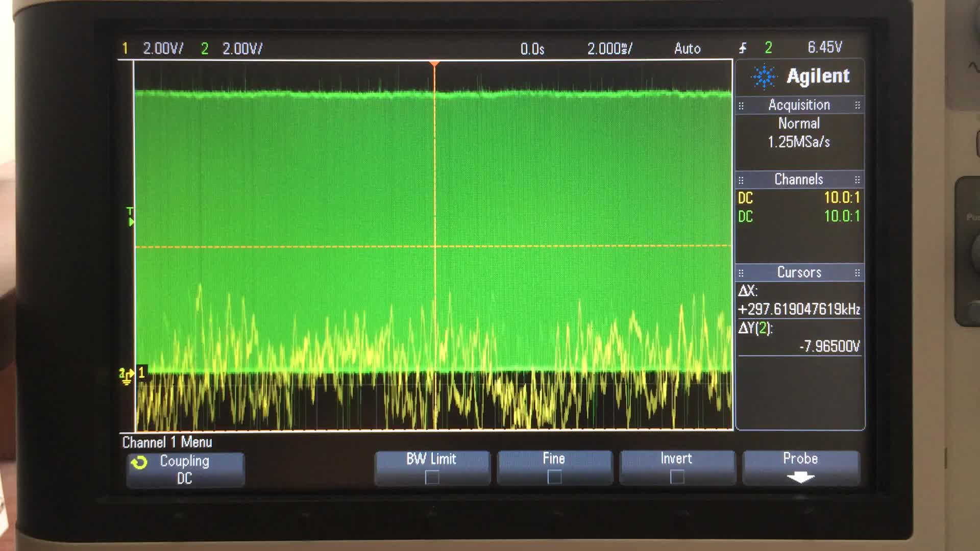980x551 pixels.
Task: Click the Coupling rotary selection icon
Action: [x=139, y=463]
